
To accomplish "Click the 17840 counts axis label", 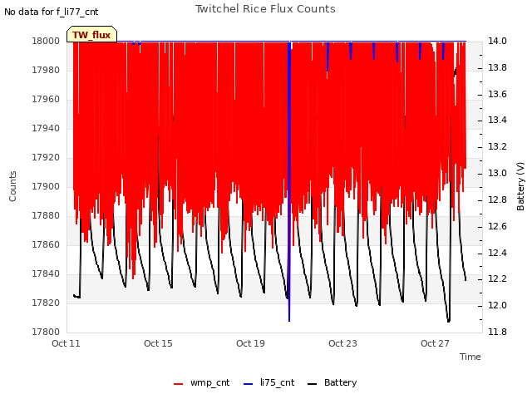I will [46, 273].
